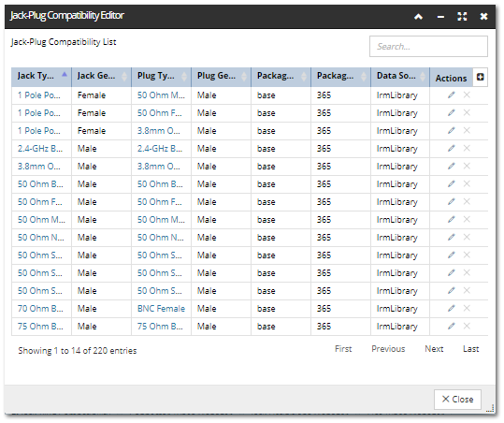Edit the 3.8mm O... jack row

pos(452,167)
